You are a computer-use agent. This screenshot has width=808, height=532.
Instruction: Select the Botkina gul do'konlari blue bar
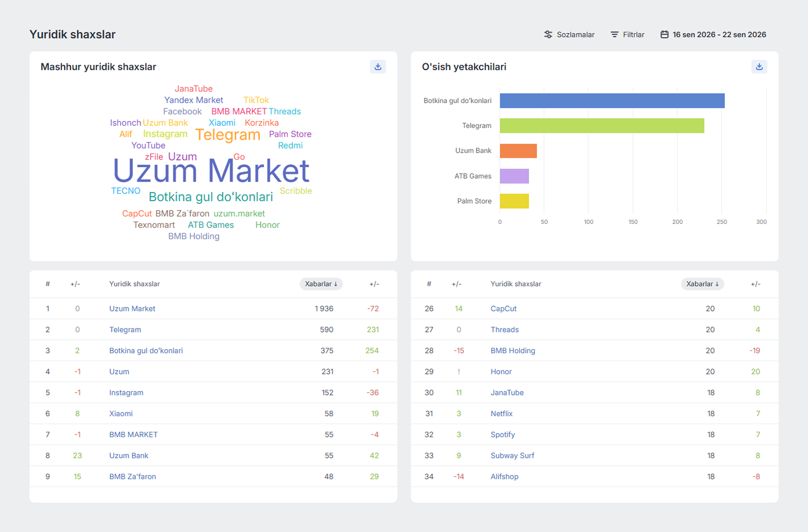pos(612,101)
